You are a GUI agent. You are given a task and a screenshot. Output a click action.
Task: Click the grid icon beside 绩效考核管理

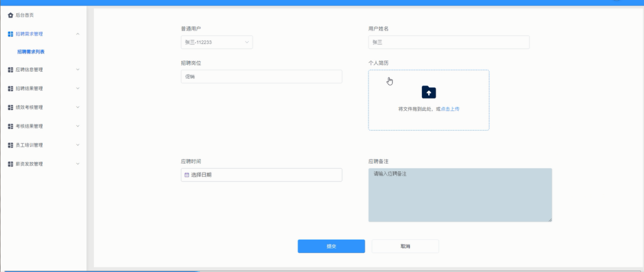(x=11, y=107)
